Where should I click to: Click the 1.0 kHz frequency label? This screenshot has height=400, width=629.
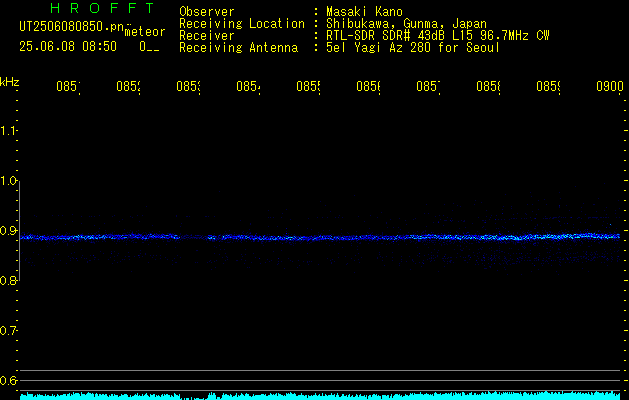tap(8, 181)
